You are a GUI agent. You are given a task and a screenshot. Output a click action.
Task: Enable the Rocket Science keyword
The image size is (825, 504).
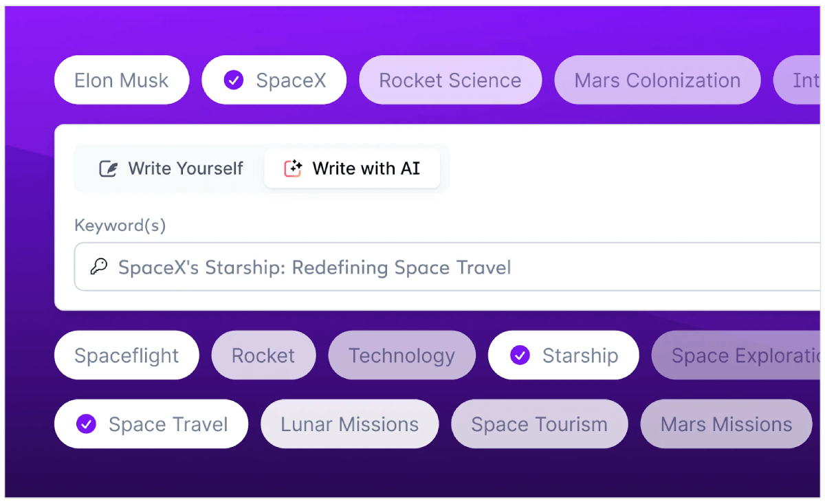450,80
